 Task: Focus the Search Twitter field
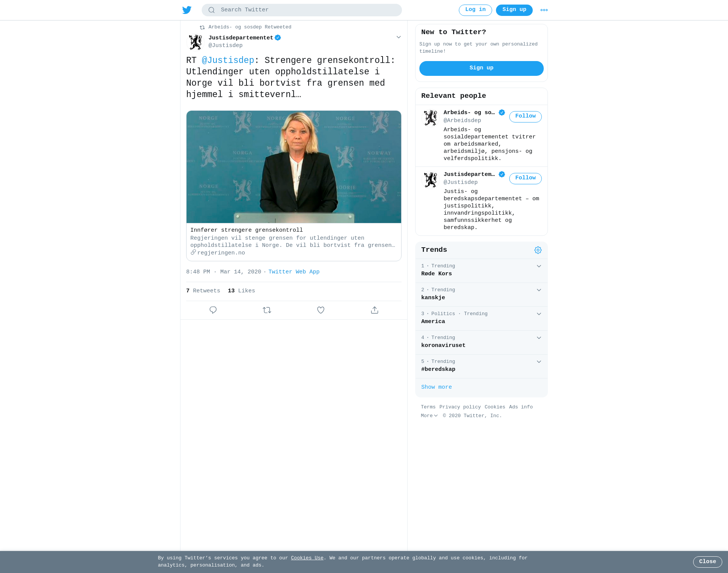tap(302, 10)
